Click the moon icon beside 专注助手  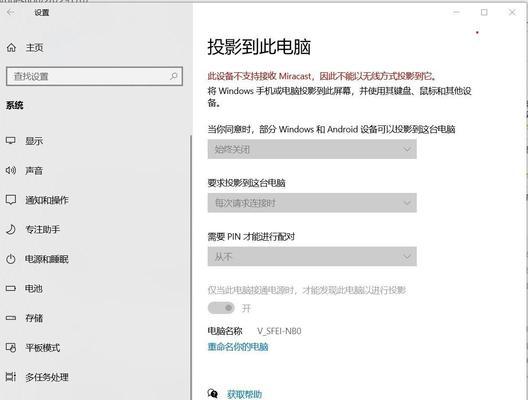pos(11,229)
